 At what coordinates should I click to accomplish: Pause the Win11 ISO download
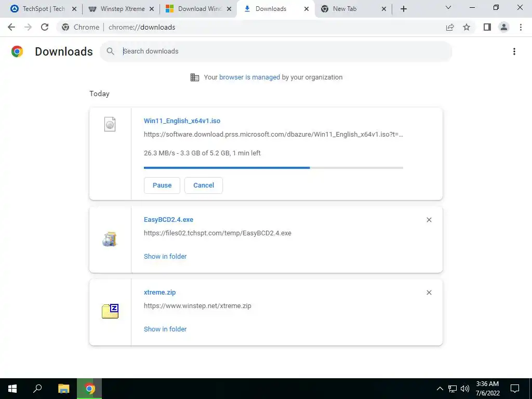click(162, 185)
